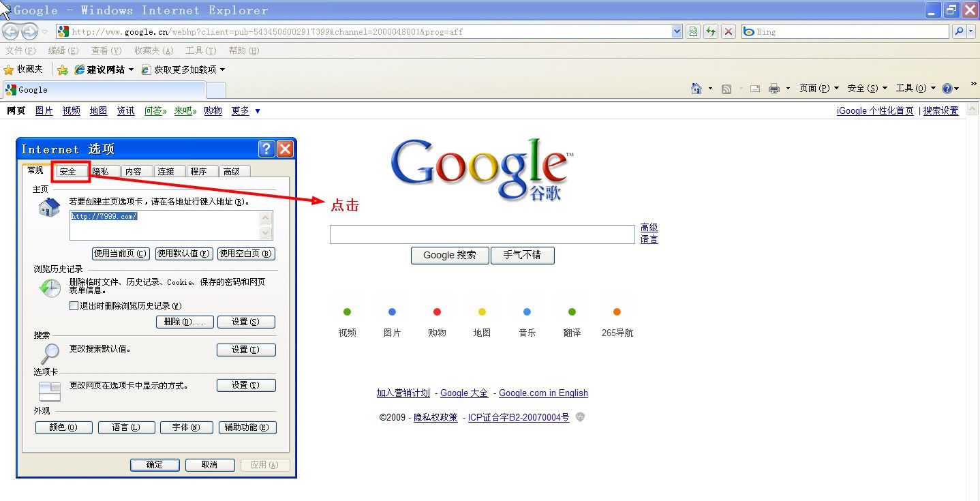Open the 查看(V) menu
980x501 pixels.
(x=106, y=50)
